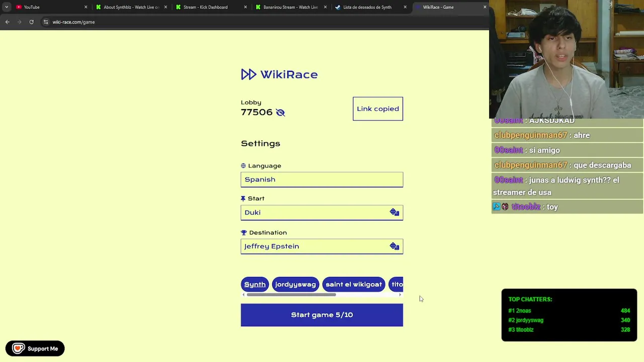
Task: Start the game with 5/10 players
Action: click(x=322, y=315)
